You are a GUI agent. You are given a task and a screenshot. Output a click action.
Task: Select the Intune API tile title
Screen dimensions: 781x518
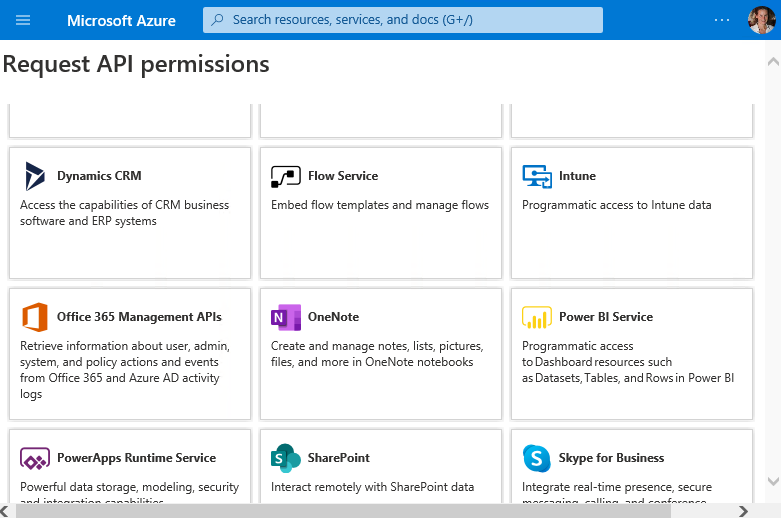pos(577,176)
